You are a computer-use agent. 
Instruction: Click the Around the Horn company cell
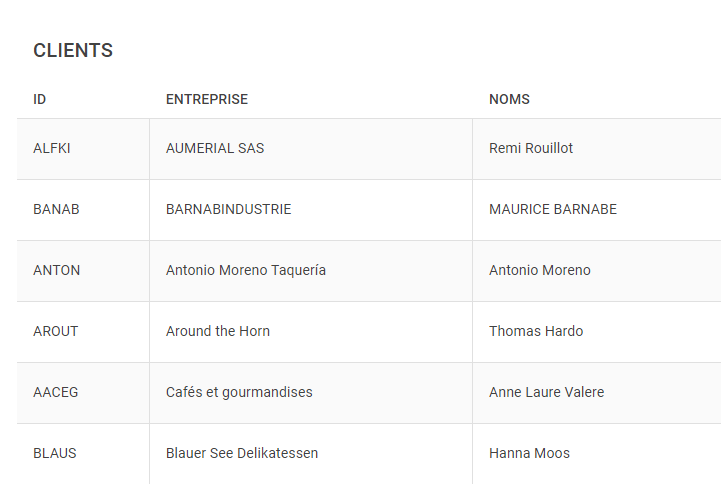click(218, 331)
